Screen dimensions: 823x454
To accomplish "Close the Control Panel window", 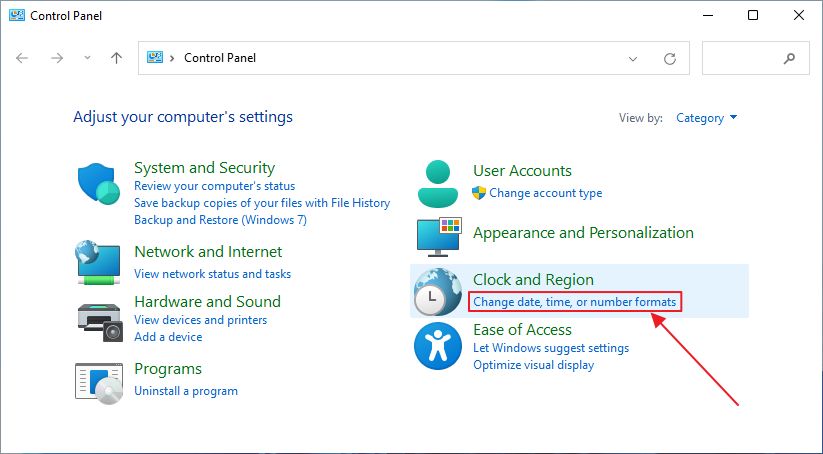I will (x=799, y=15).
